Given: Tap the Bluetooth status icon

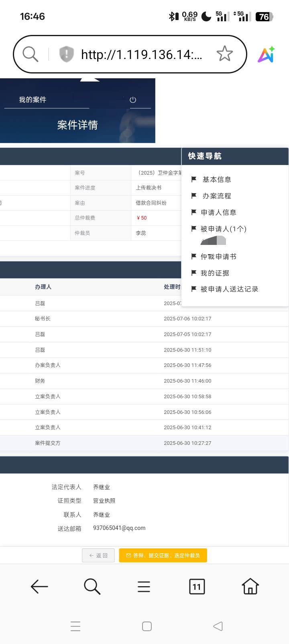Looking at the screenshot, I should [x=173, y=16].
